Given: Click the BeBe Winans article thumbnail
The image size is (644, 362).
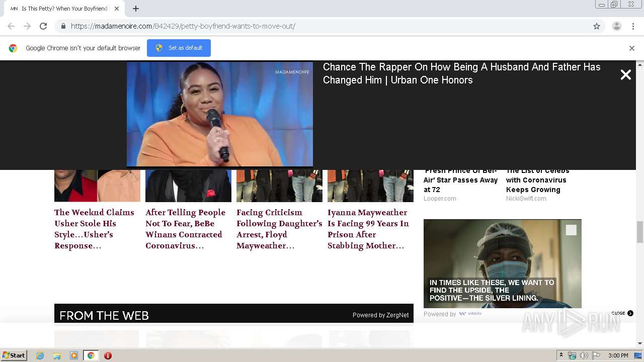Looking at the screenshot, I should click(x=188, y=186).
